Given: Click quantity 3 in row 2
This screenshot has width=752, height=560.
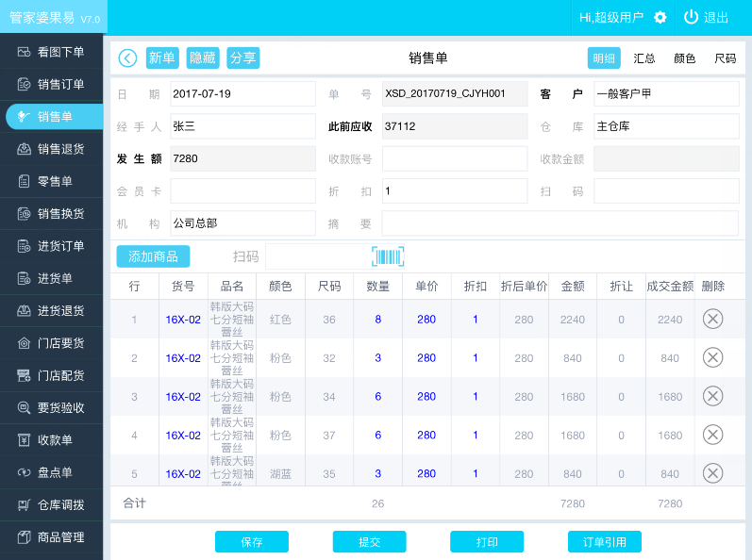Looking at the screenshot, I should coord(378,358).
